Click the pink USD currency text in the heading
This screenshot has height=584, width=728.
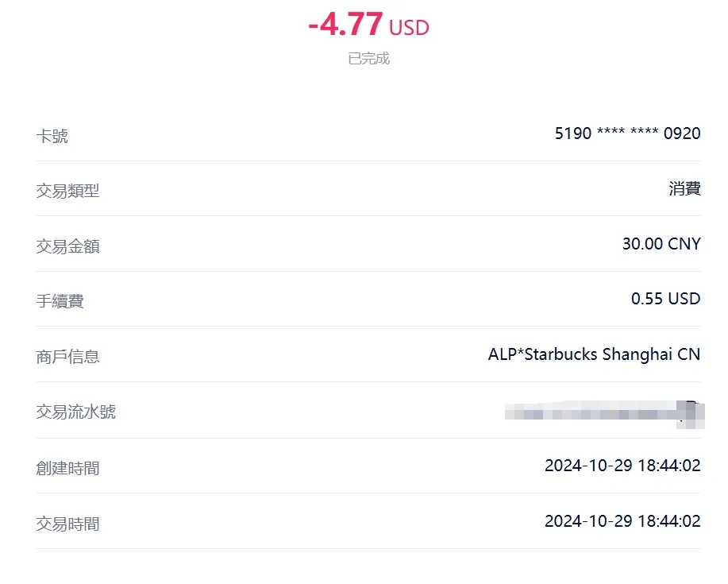coord(409,29)
